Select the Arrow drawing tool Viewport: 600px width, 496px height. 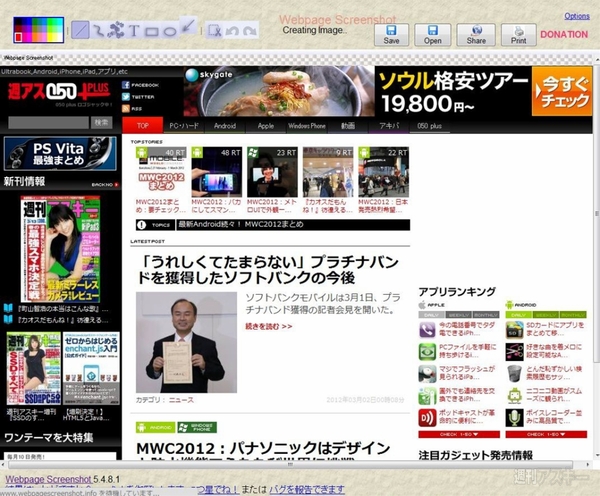click(188, 26)
